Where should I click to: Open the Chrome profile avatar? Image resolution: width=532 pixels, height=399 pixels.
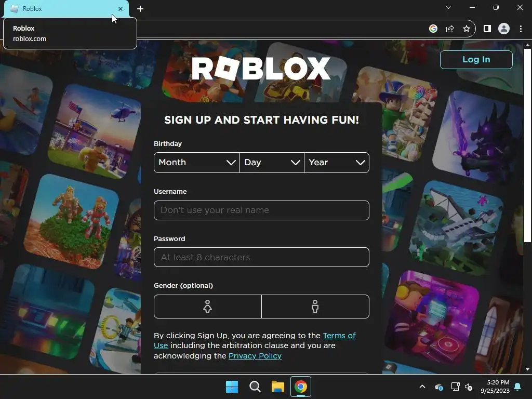pos(504,29)
